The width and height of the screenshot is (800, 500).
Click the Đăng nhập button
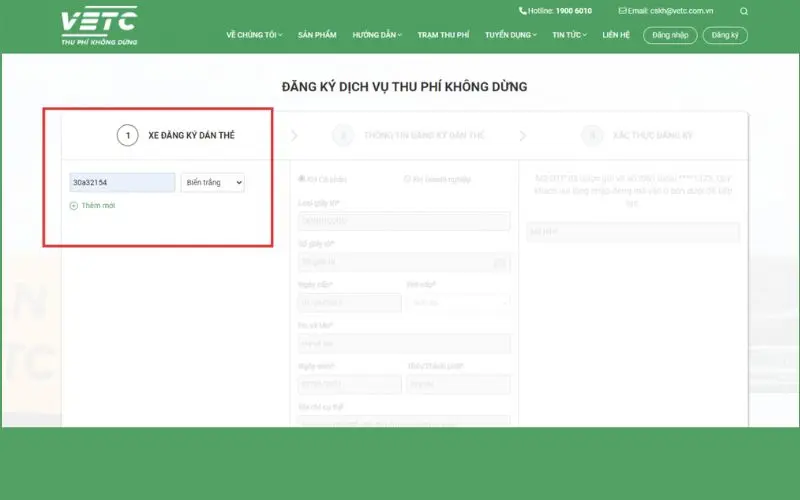[670, 35]
